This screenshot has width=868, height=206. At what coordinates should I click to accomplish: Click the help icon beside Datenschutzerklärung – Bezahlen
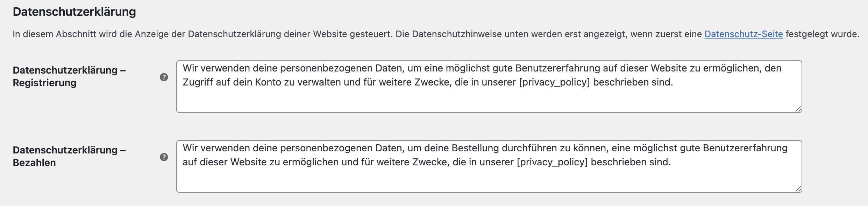click(x=164, y=157)
